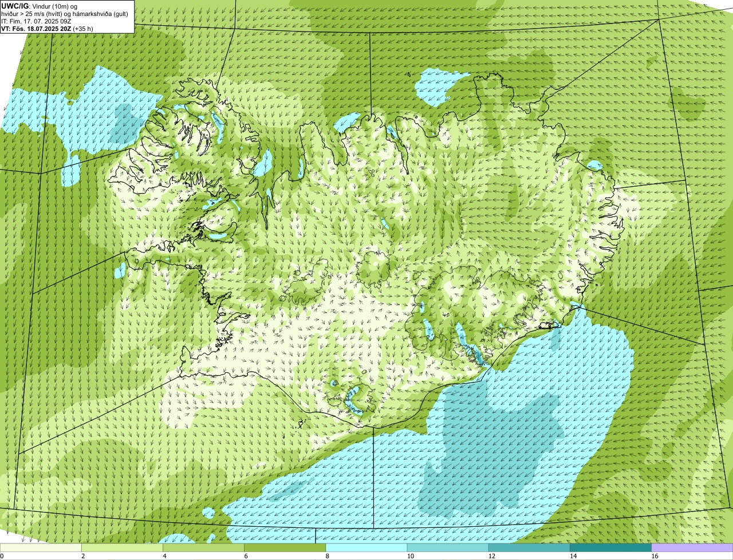733x560 pixels.
Task: Click the 12–14 m/s teal legend swatch
Action: point(529,548)
